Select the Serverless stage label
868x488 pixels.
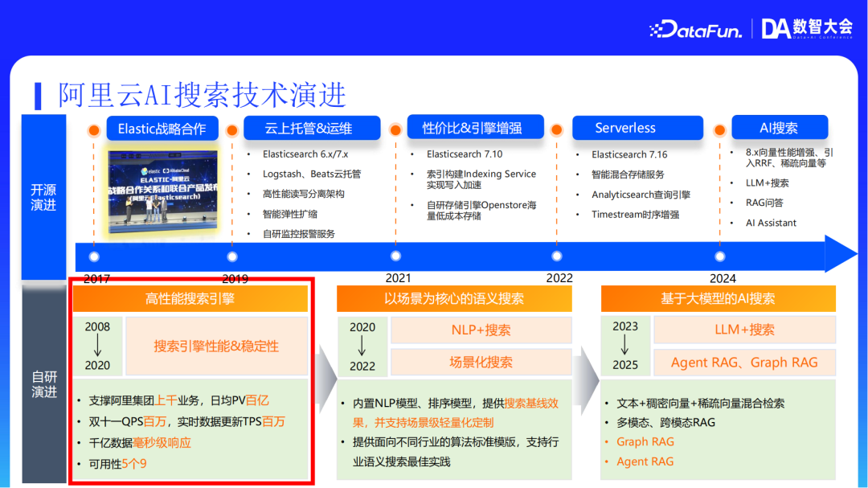(x=637, y=127)
